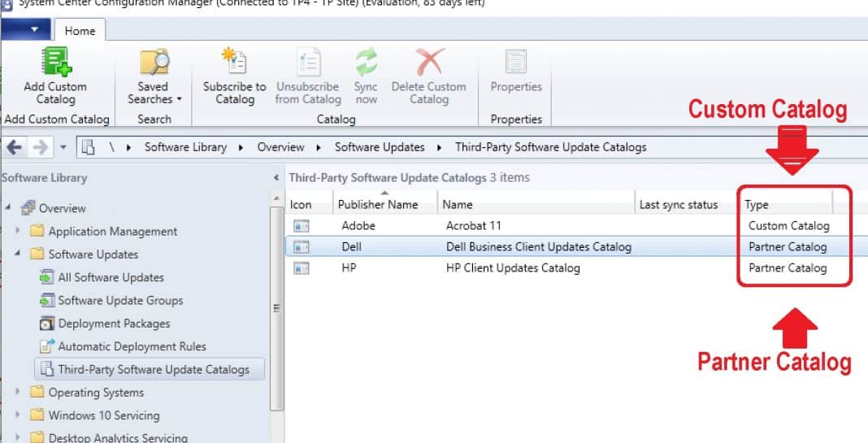Click the navigation pane scrollbar thumb

tap(277, 308)
